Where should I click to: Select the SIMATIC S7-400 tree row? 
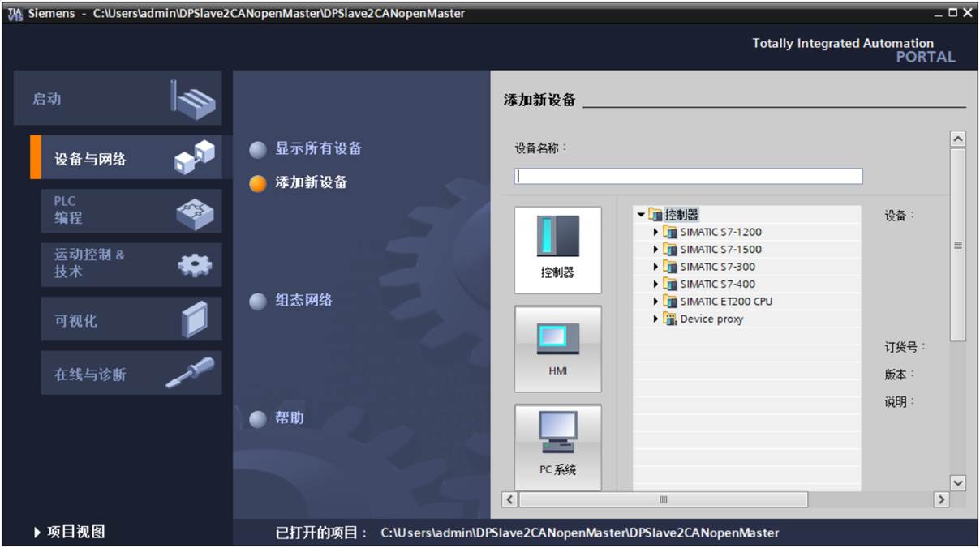[x=746, y=284]
